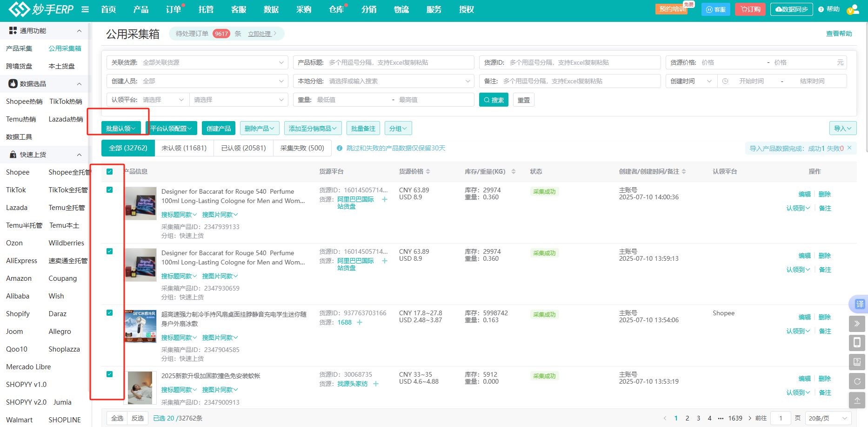The width and height of the screenshot is (868, 427).
Task: Click the 产品标题 input field
Action: (399, 62)
